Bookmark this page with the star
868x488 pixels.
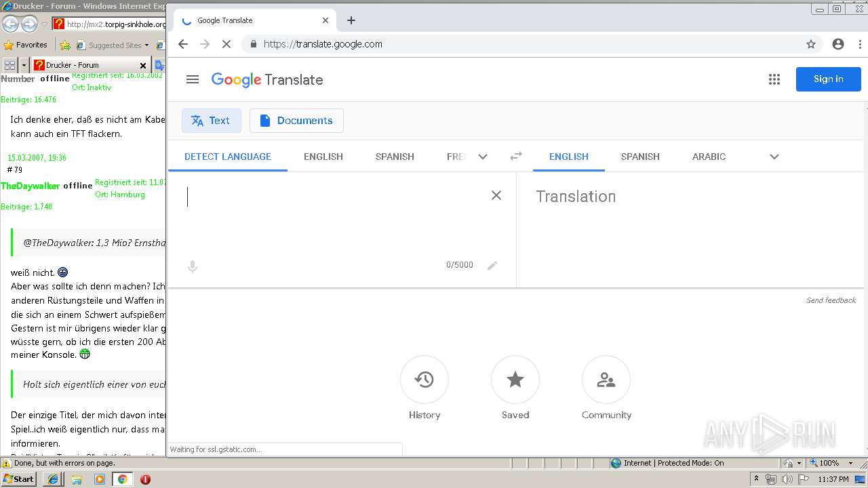[x=811, y=44]
